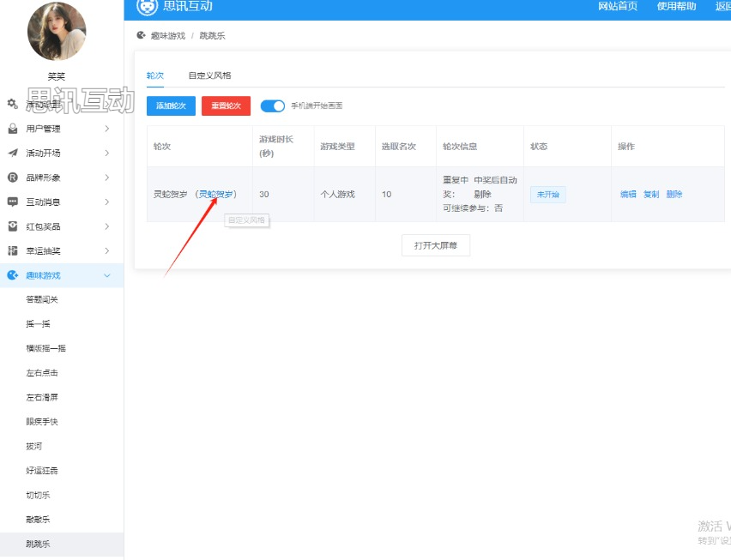Click the 编辑 link in 灵蛇贺岁 row

pos(628,195)
